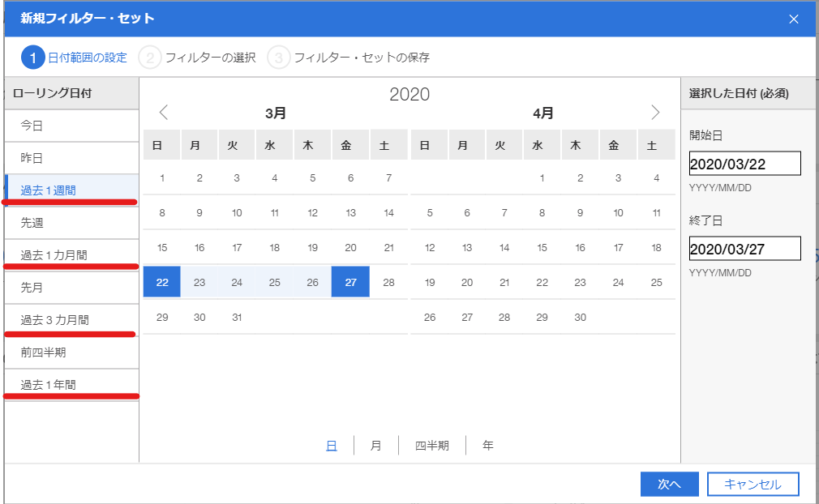Select step 3 フィルター・セットの保存
Image resolution: width=819 pixels, height=504 pixels.
(x=349, y=58)
